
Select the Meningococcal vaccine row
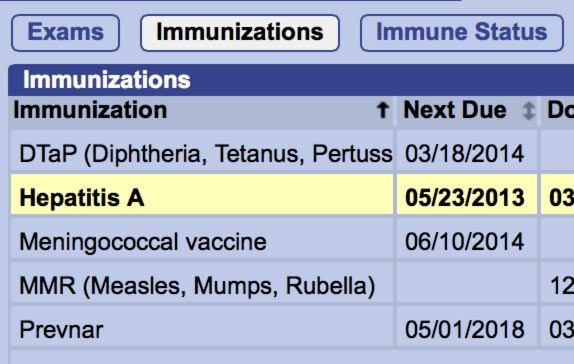[292, 242]
